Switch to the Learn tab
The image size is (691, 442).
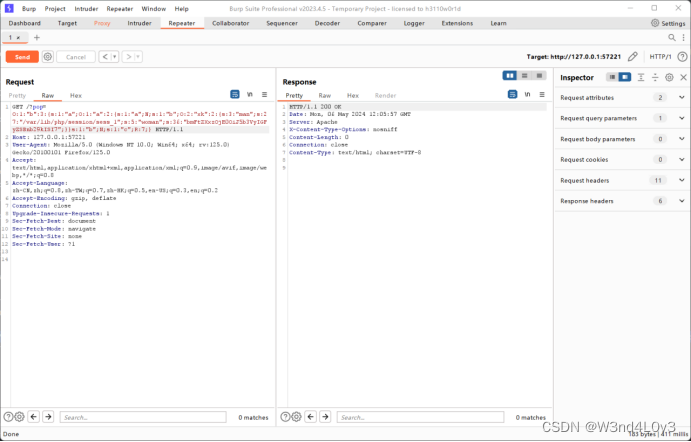pyautogui.click(x=498, y=23)
